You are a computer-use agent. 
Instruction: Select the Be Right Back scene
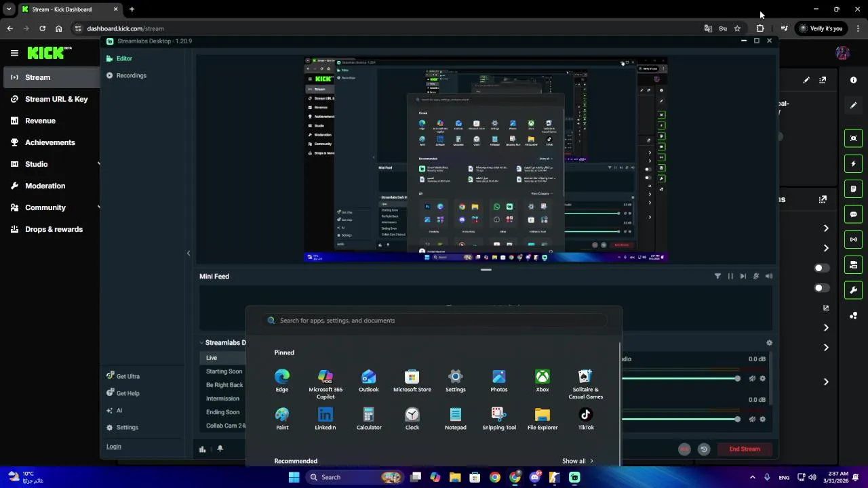224,385
